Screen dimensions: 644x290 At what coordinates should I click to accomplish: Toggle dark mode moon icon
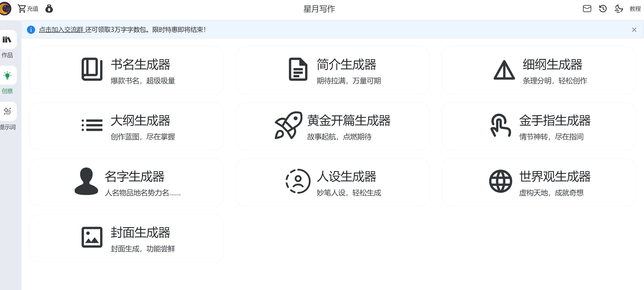click(618, 9)
